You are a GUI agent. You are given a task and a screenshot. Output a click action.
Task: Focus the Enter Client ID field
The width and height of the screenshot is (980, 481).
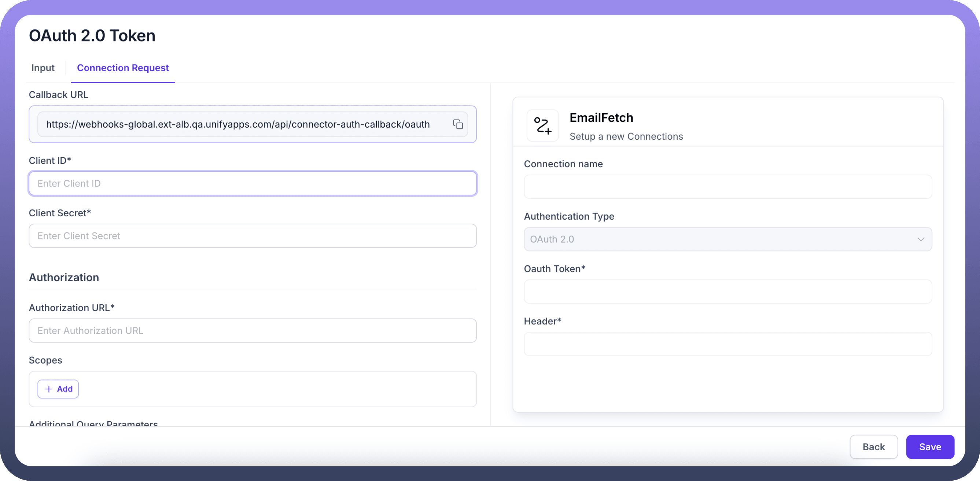point(253,183)
